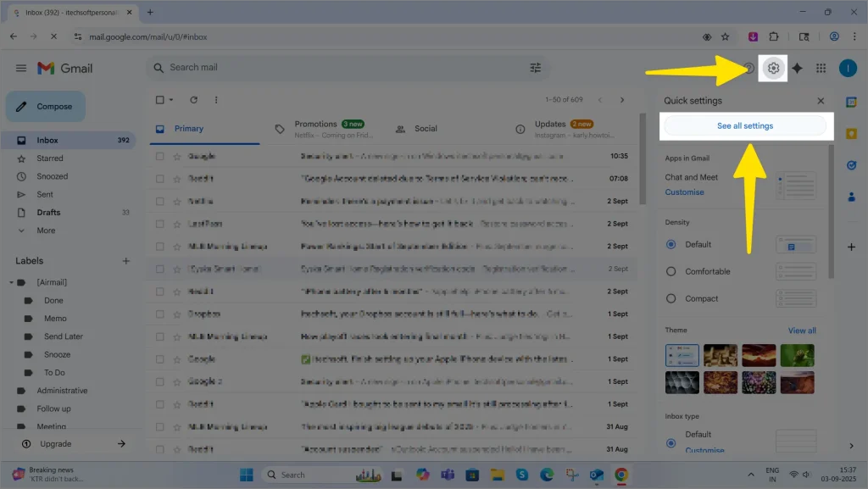
Task: Open the Google apps grid
Action: 821,68
